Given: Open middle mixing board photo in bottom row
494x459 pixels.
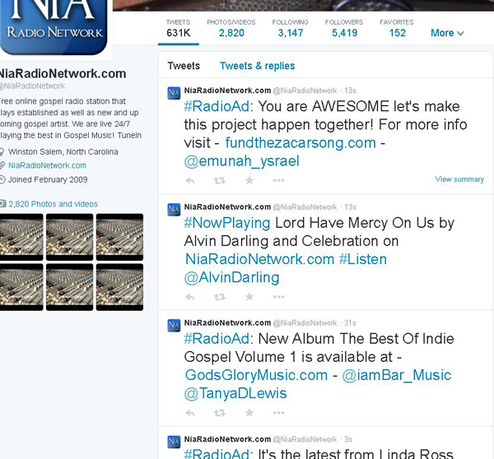Looking at the screenshot, I should coord(70,287).
